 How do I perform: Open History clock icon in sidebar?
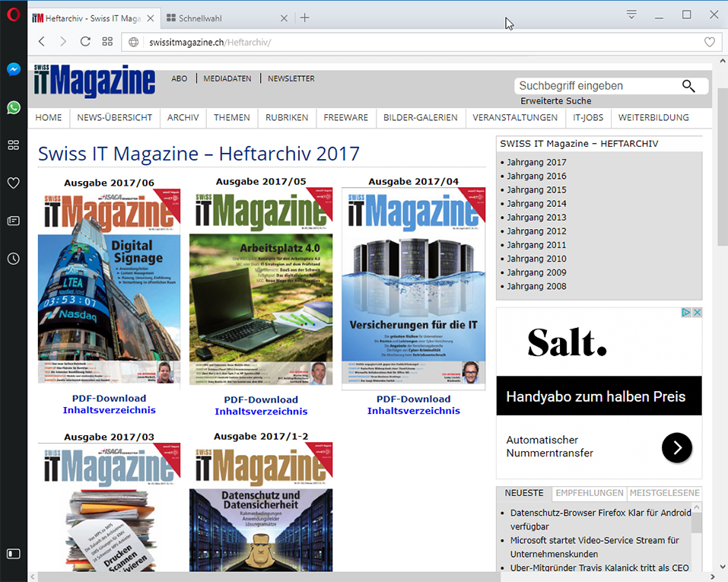tap(14, 259)
